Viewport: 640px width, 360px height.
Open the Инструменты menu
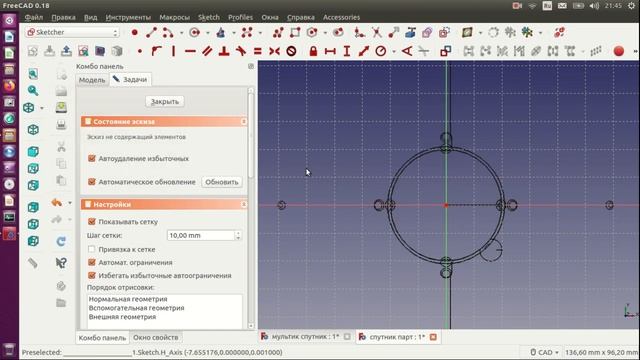point(128,17)
